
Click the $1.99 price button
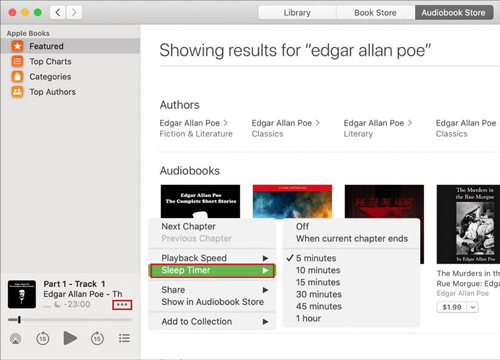tap(452, 307)
